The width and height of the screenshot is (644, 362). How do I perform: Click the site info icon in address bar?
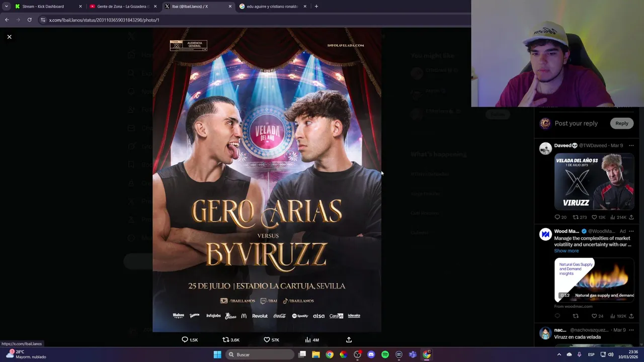(x=43, y=20)
